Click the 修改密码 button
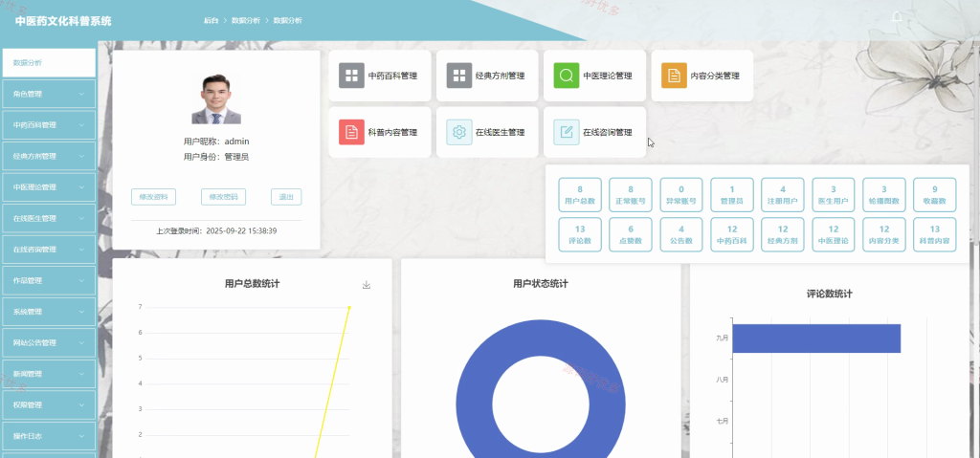 [x=223, y=197]
